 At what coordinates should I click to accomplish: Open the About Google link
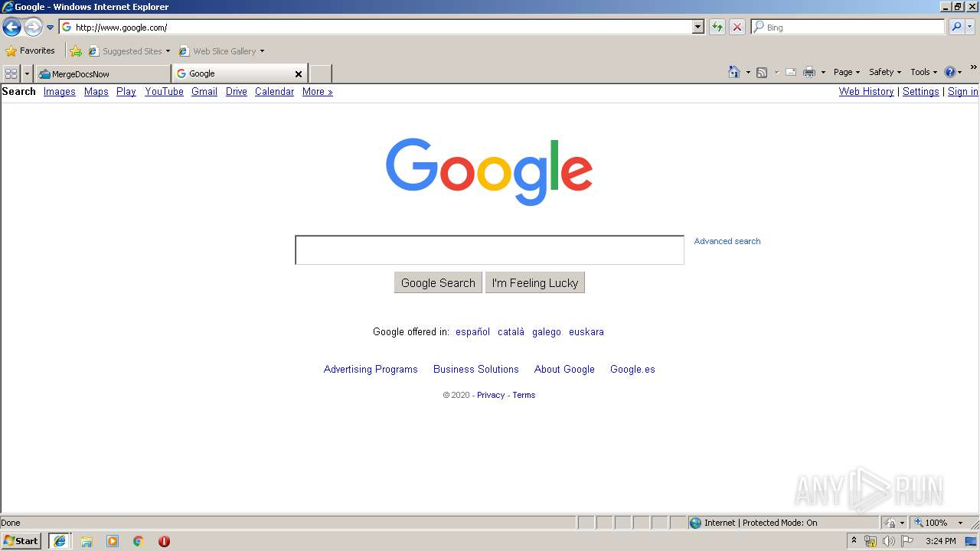(x=564, y=370)
